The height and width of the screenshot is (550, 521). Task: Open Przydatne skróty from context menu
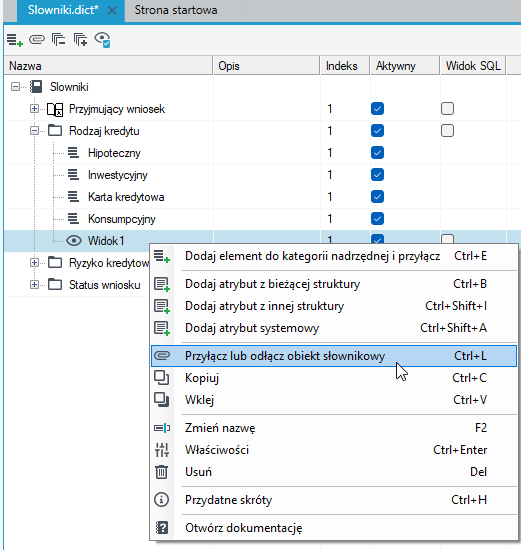334,499
